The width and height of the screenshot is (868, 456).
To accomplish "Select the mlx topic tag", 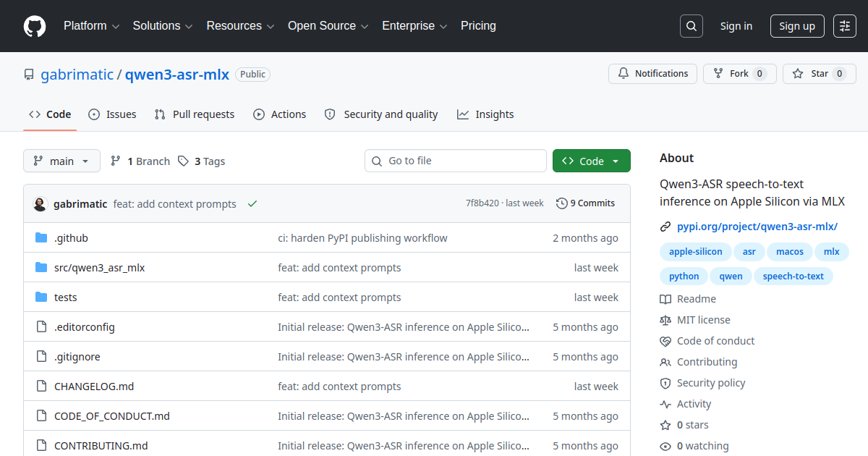I will (832, 252).
